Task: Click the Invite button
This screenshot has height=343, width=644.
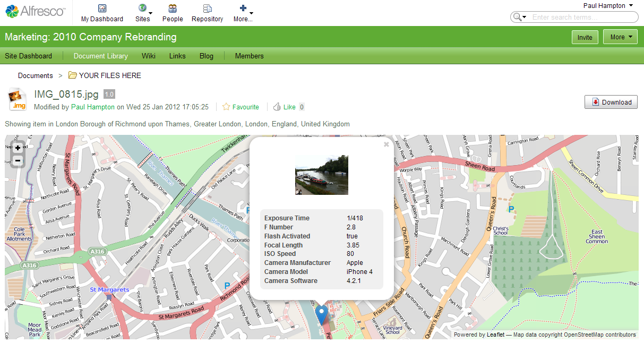Action: pos(585,37)
